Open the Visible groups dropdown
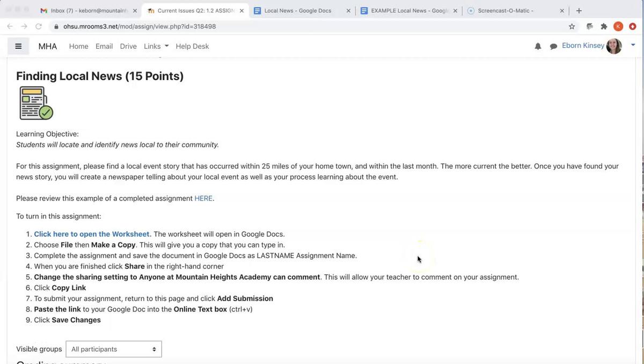644x364 pixels. pyautogui.click(x=113, y=349)
